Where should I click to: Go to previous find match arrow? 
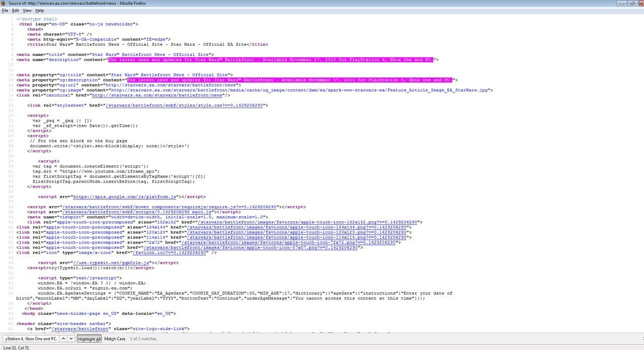pos(63,339)
